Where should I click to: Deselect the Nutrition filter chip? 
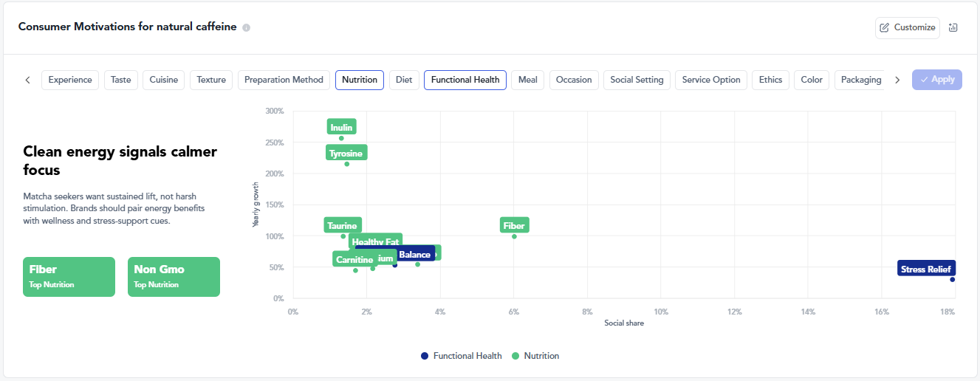360,80
